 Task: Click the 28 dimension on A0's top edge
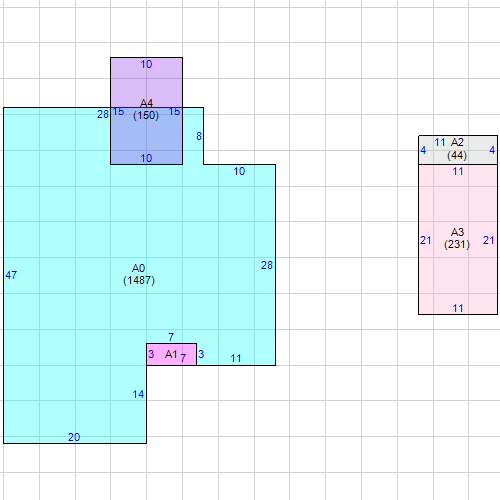pyautogui.click(x=103, y=114)
